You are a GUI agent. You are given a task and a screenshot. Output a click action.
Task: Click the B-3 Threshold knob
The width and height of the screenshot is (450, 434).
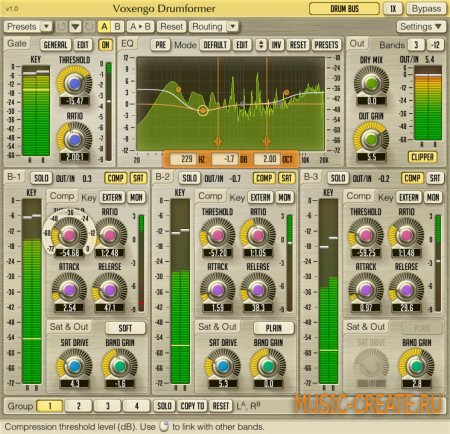click(366, 235)
